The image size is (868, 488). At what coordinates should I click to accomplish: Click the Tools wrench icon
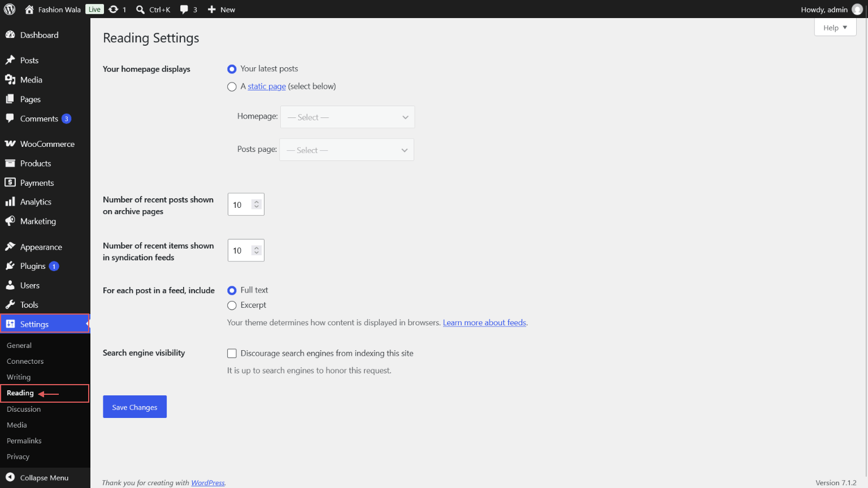10,304
